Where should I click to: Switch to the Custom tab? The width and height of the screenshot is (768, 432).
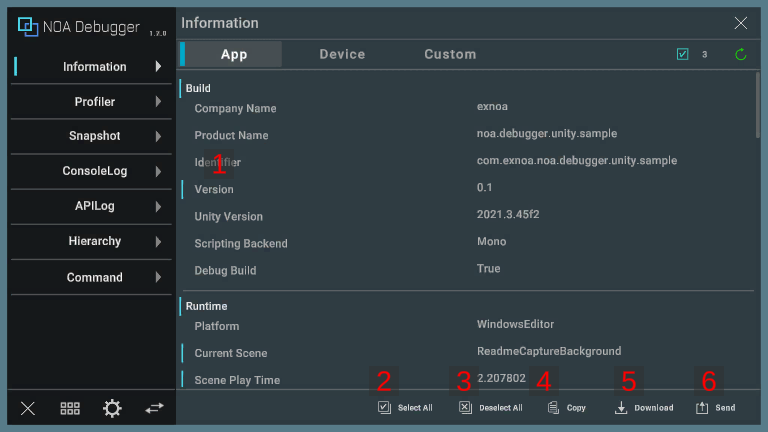pos(450,54)
